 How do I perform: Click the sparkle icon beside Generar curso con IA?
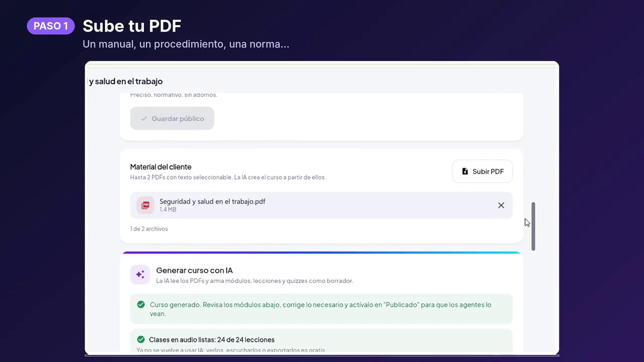(x=140, y=275)
